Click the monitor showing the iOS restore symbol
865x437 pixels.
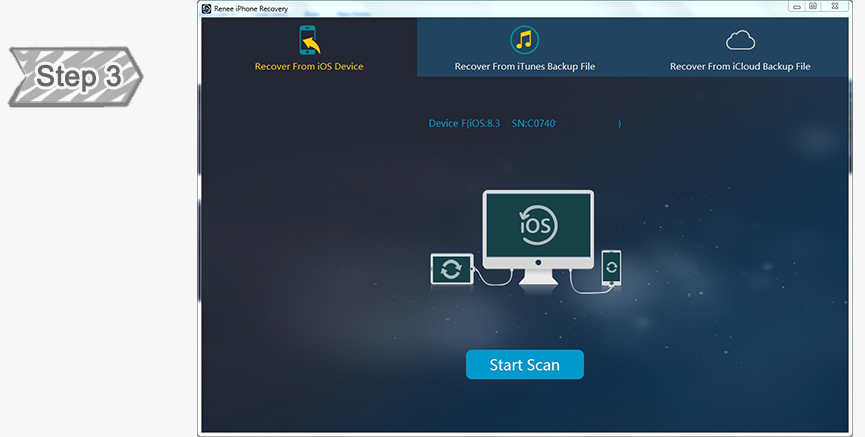point(538,224)
